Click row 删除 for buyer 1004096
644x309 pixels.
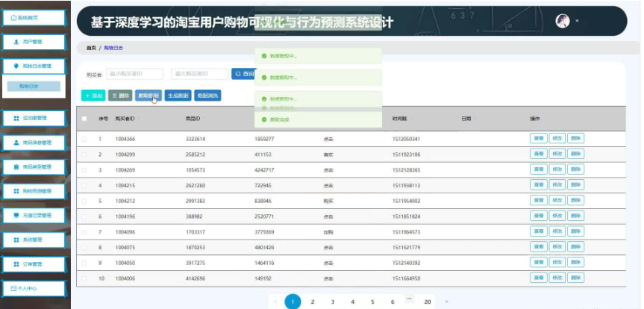575,231
